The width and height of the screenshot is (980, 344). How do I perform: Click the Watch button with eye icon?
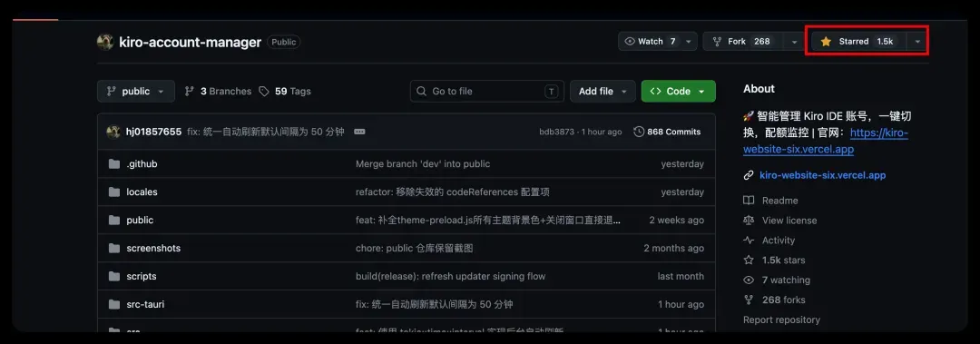click(x=650, y=41)
